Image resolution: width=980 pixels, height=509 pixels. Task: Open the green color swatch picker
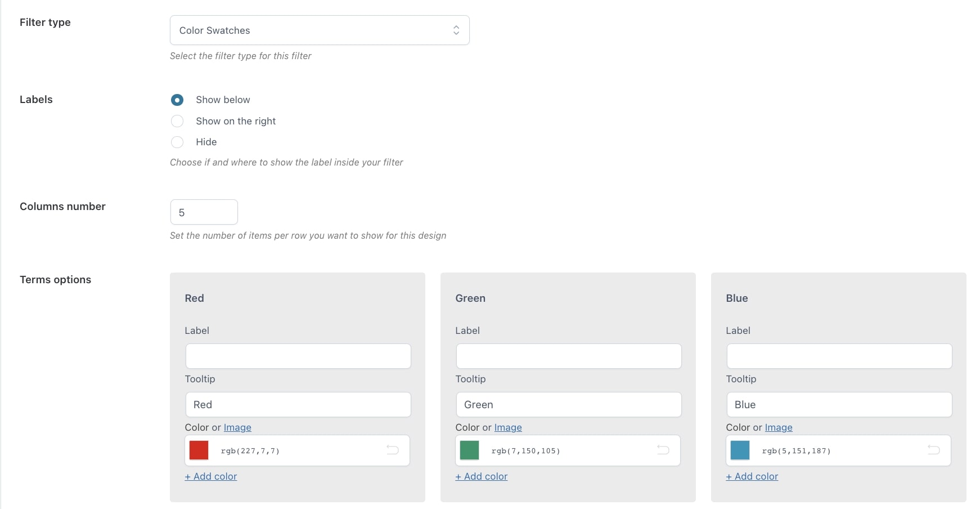pos(470,450)
